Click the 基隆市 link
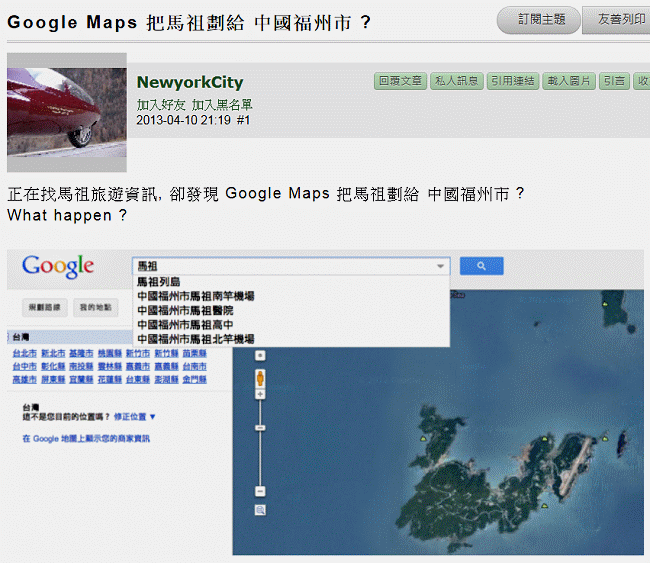The height and width of the screenshot is (563, 650). pos(81,353)
